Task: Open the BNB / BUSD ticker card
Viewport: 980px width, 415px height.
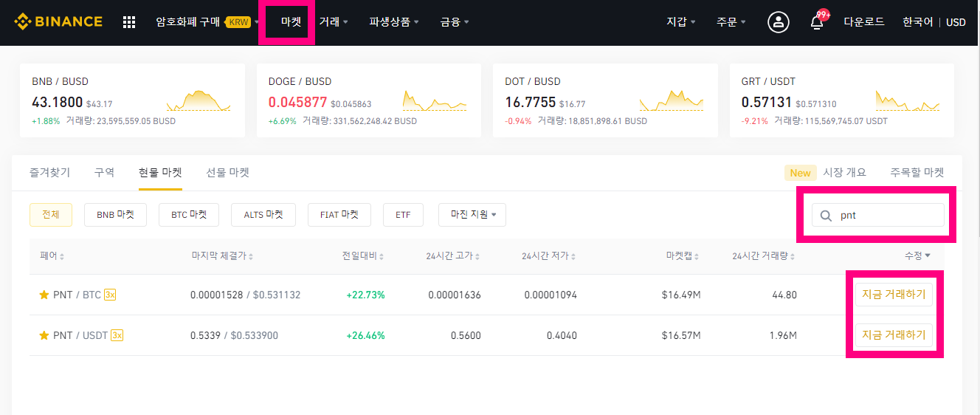Action: tap(133, 100)
